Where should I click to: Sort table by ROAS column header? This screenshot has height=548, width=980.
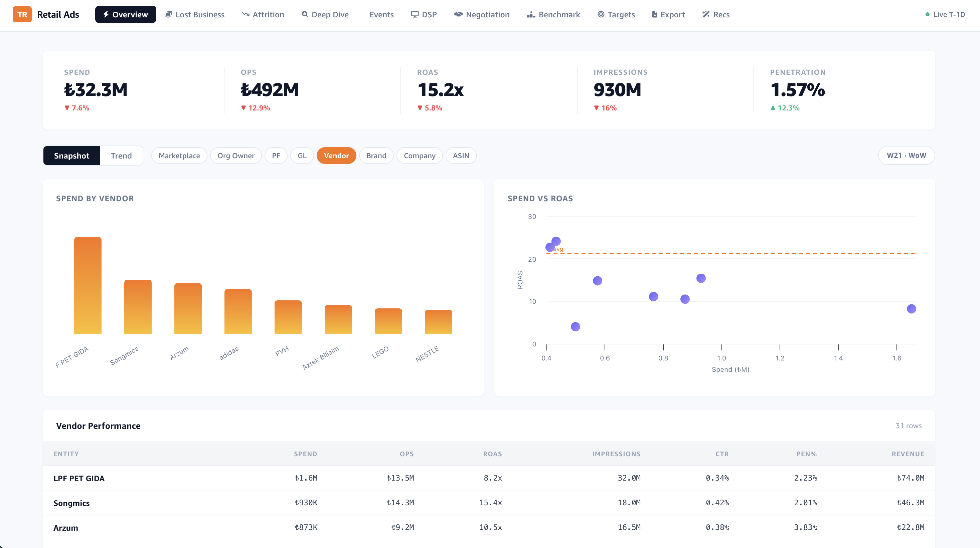493,454
